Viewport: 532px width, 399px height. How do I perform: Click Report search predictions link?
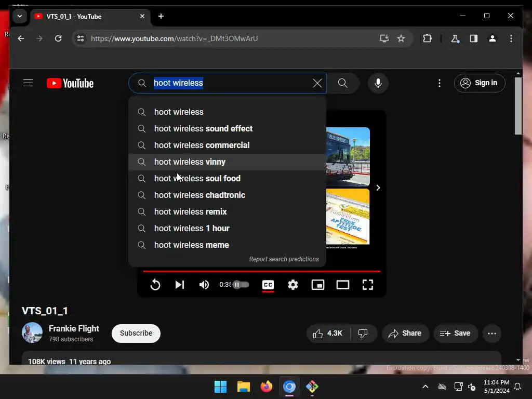284,259
